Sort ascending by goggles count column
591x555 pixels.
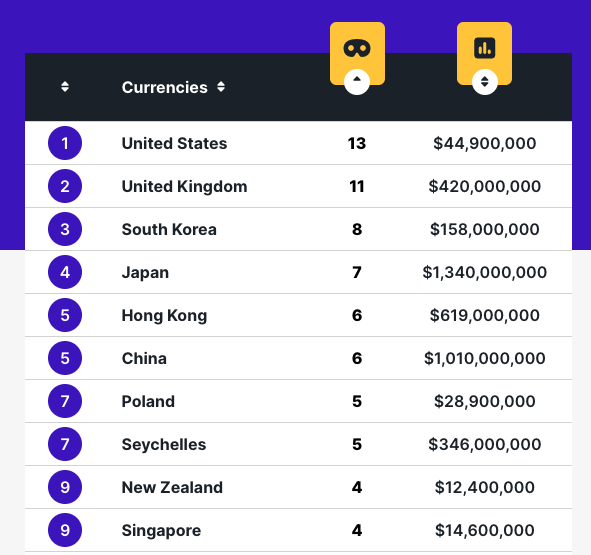tap(357, 82)
